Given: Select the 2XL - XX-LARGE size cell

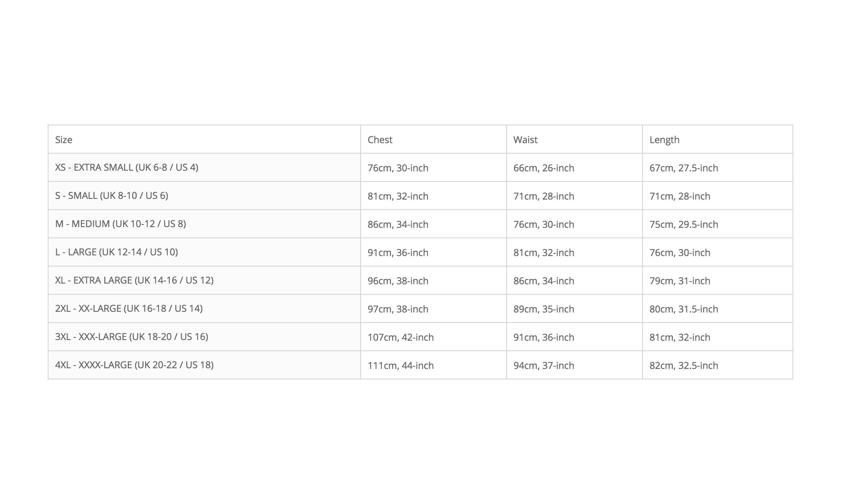Looking at the screenshot, I should click(129, 308).
